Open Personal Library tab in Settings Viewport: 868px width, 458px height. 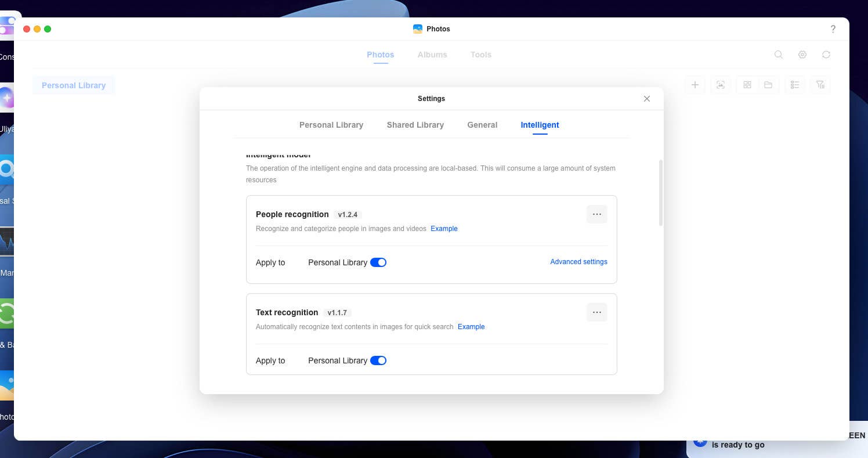331,125
